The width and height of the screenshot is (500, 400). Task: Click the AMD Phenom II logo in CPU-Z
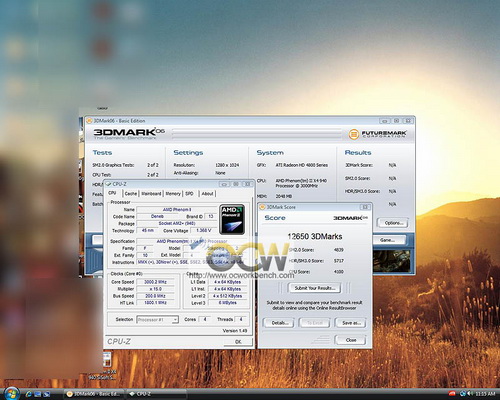232,219
